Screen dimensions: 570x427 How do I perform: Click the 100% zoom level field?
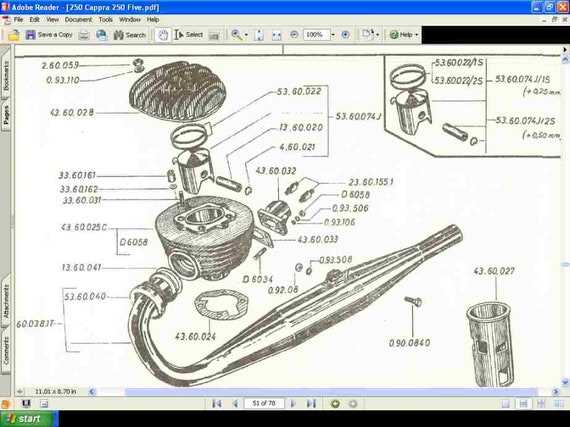tap(316, 35)
